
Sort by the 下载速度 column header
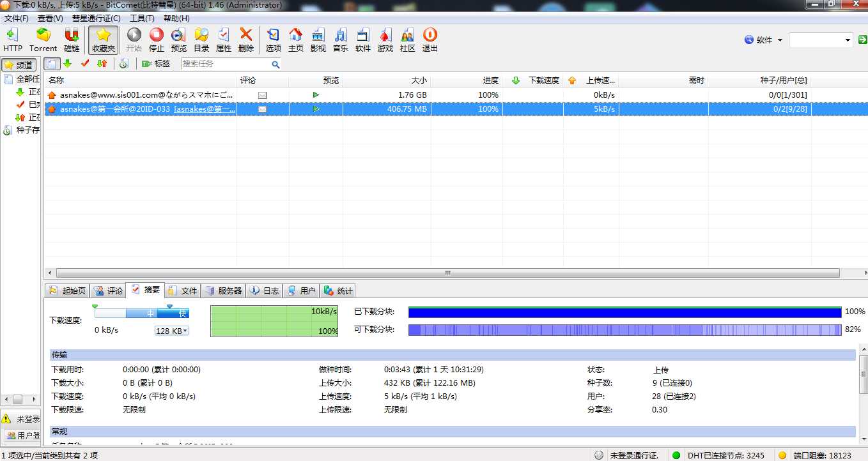click(533, 80)
